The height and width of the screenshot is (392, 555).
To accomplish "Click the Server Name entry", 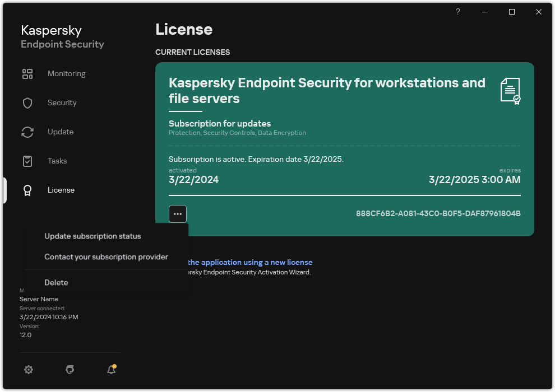I will pyautogui.click(x=39, y=298).
